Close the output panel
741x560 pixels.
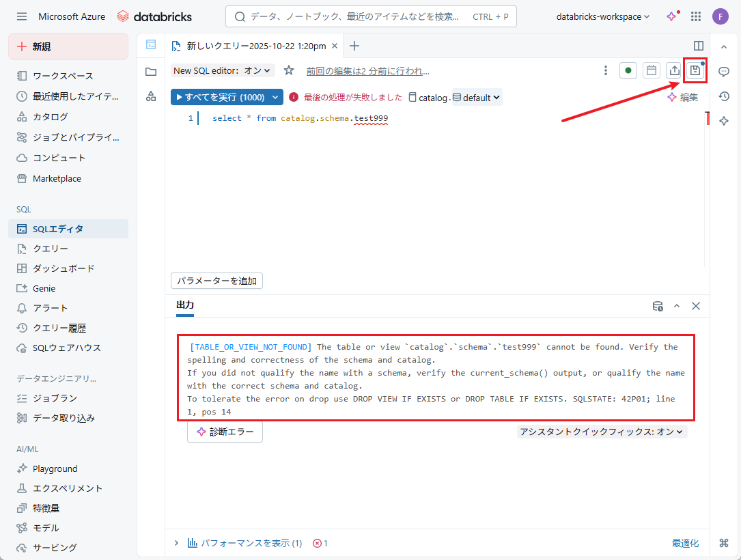coord(696,306)
